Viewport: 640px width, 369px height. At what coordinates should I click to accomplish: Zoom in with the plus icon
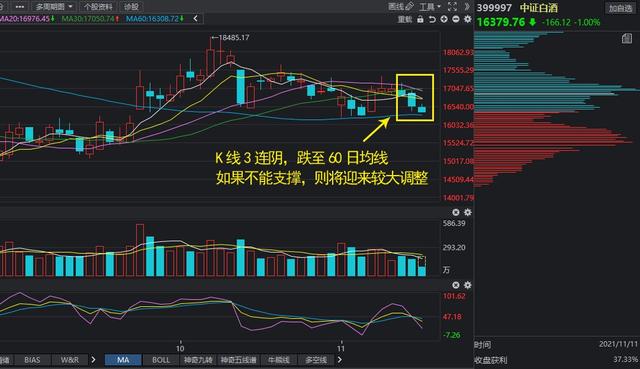444,19
